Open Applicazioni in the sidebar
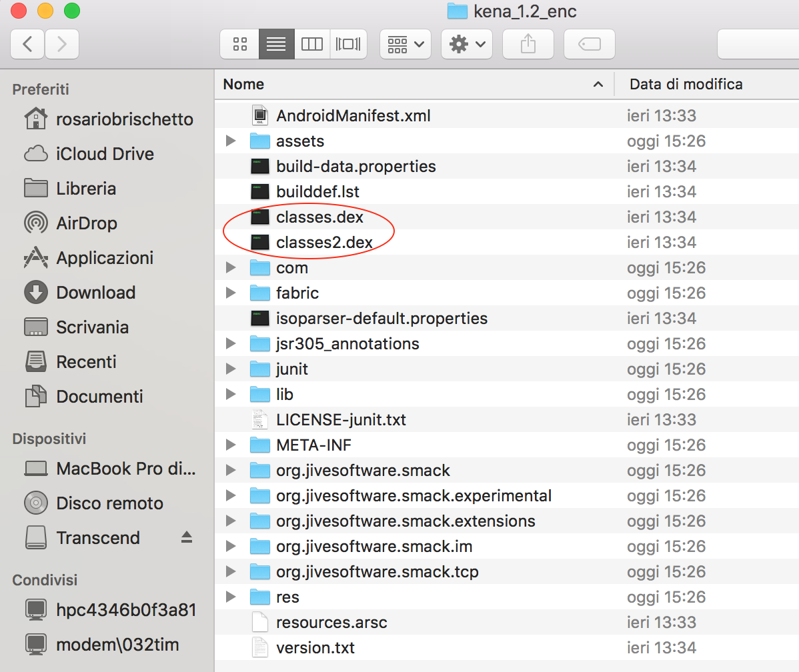Viewport: 799px width, 672px height. (105, 258)
